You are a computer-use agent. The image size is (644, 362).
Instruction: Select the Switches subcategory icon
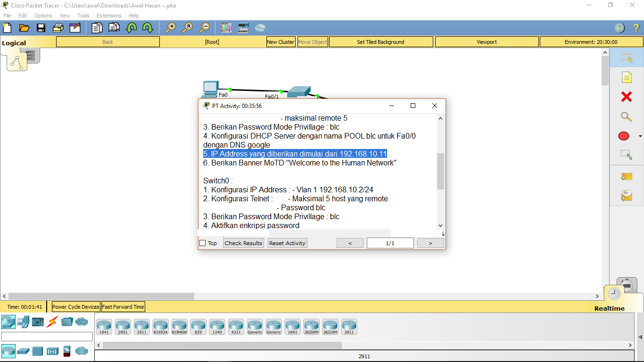click(x=23, y=351)
